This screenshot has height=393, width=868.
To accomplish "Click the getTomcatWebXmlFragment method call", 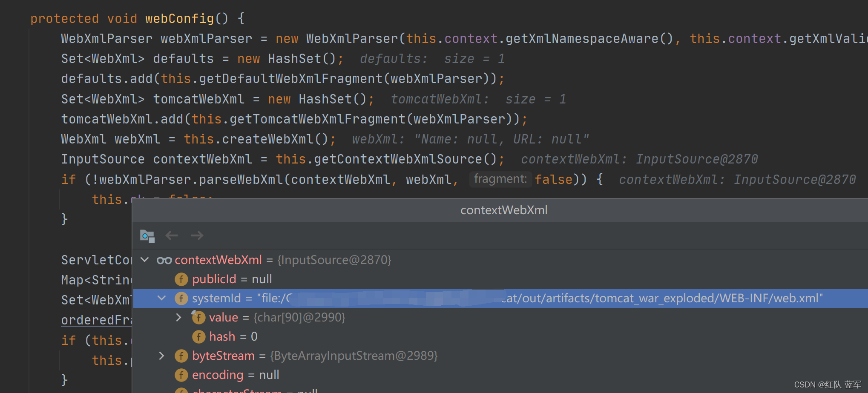I will click(x=317, y=119).
